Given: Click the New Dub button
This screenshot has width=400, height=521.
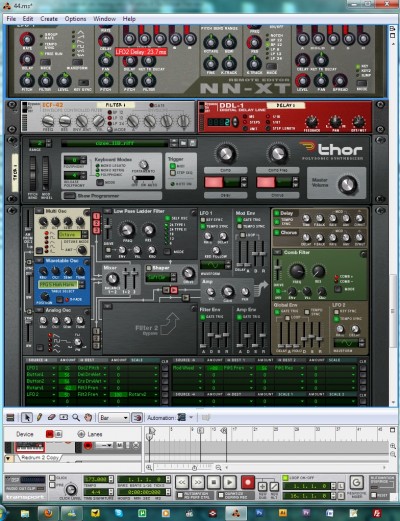Looking at the screenshot, I should click(x=262, y=486).
